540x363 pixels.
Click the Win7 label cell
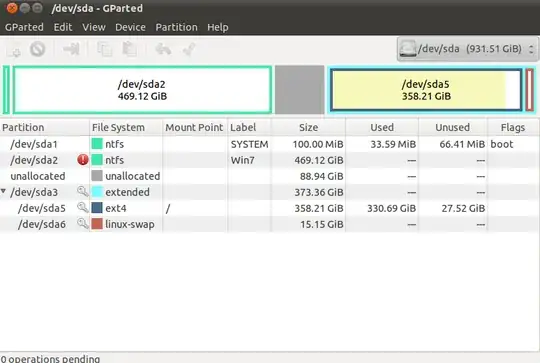coord(242,160)
